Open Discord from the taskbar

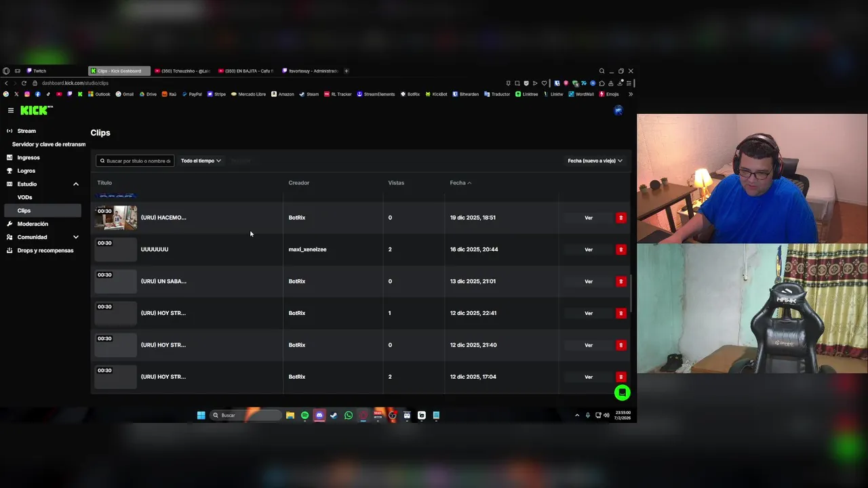pos(319,415)
